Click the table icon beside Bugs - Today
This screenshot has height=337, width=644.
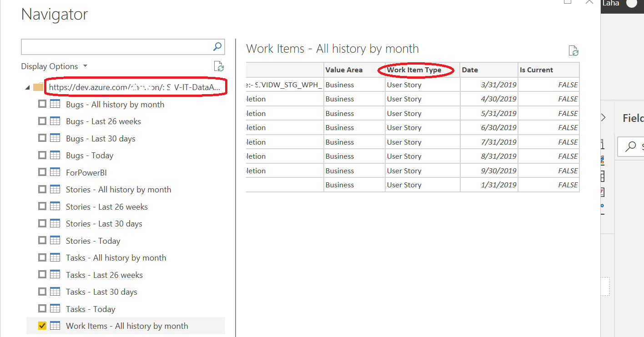pos(55,155)
